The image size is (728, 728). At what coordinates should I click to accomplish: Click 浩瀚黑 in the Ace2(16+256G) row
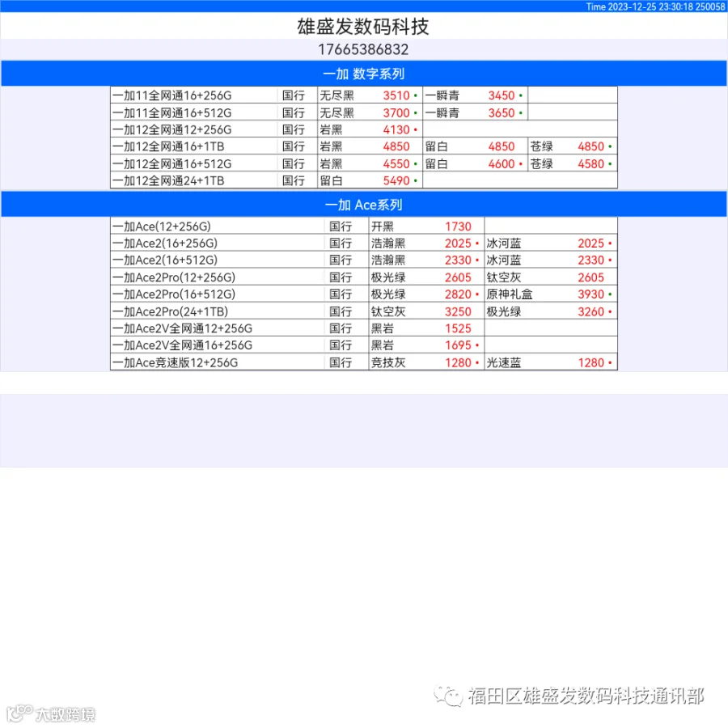pos(388,243)
